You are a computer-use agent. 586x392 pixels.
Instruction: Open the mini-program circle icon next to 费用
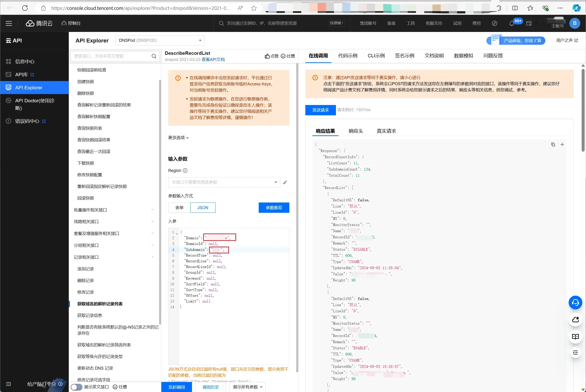pos(494,23)
